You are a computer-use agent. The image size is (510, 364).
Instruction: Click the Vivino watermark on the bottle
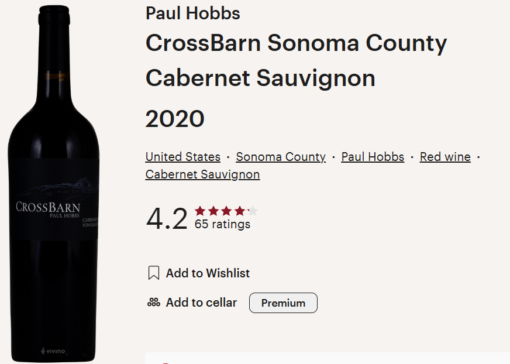tap(53, 351)
